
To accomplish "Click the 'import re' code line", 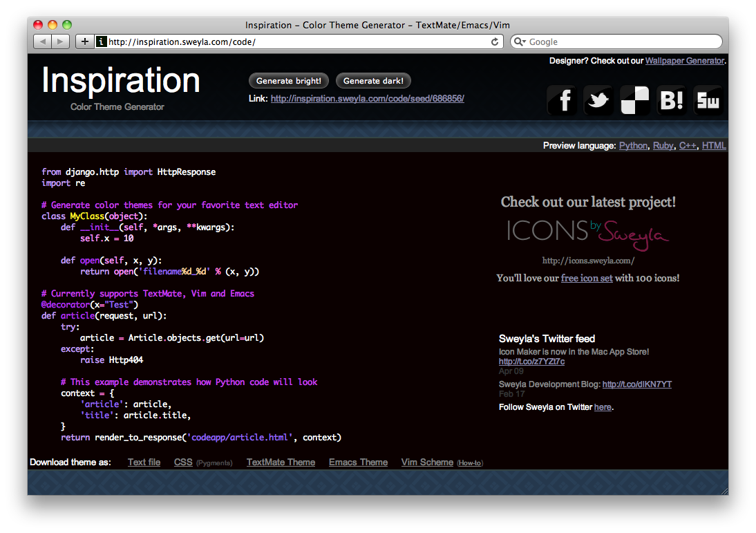I will [x=63, y=183].
